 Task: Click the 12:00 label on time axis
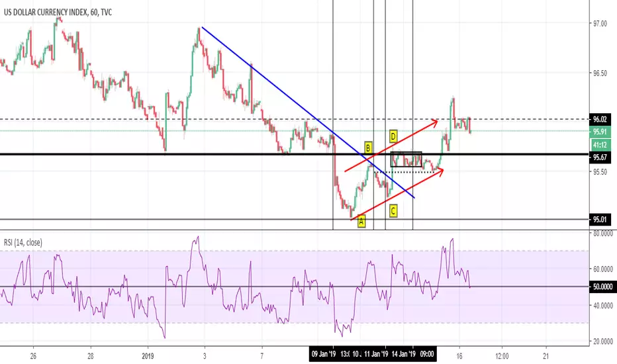(502, 356)
